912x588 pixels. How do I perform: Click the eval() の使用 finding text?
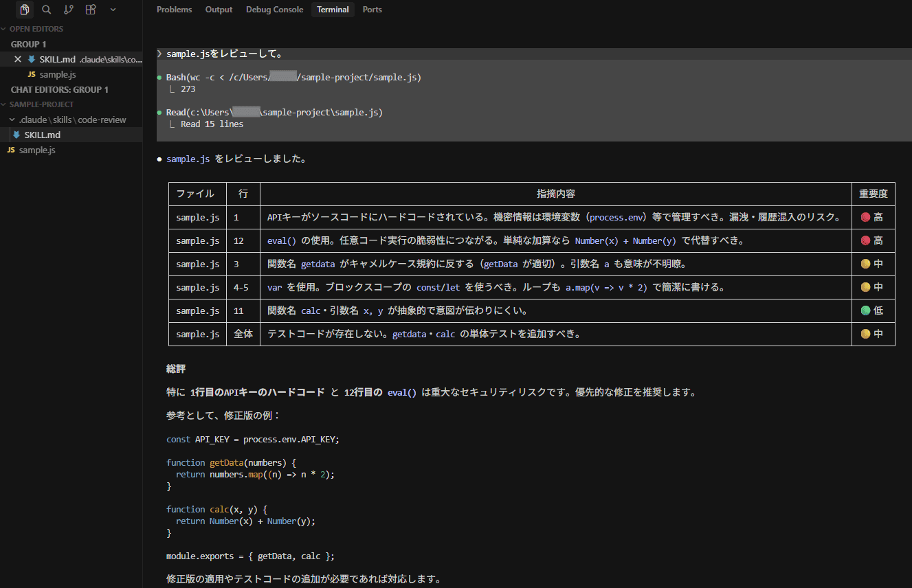pyautogui.click(x=506, y=240)
